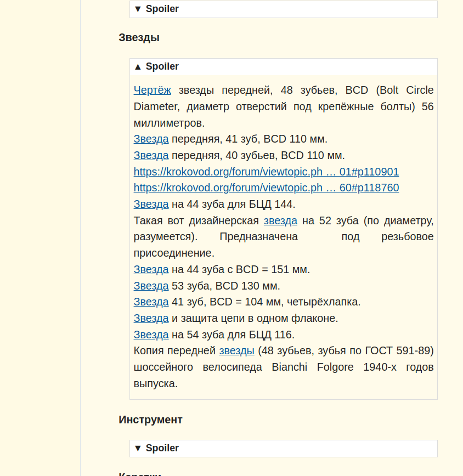Open Звезда link for 41 зуб BCD 110
Image resolution: width=463 pixels, height=476 pixels.
[151, 139]
